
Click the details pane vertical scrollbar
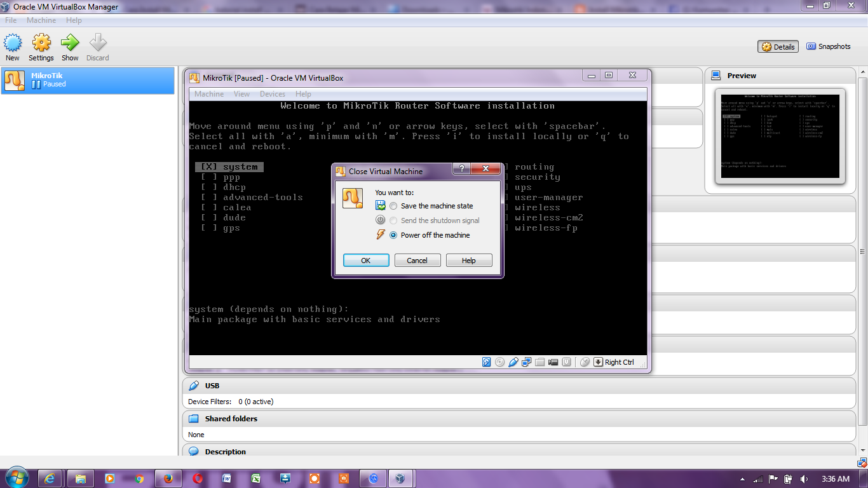tap(862, 251)
